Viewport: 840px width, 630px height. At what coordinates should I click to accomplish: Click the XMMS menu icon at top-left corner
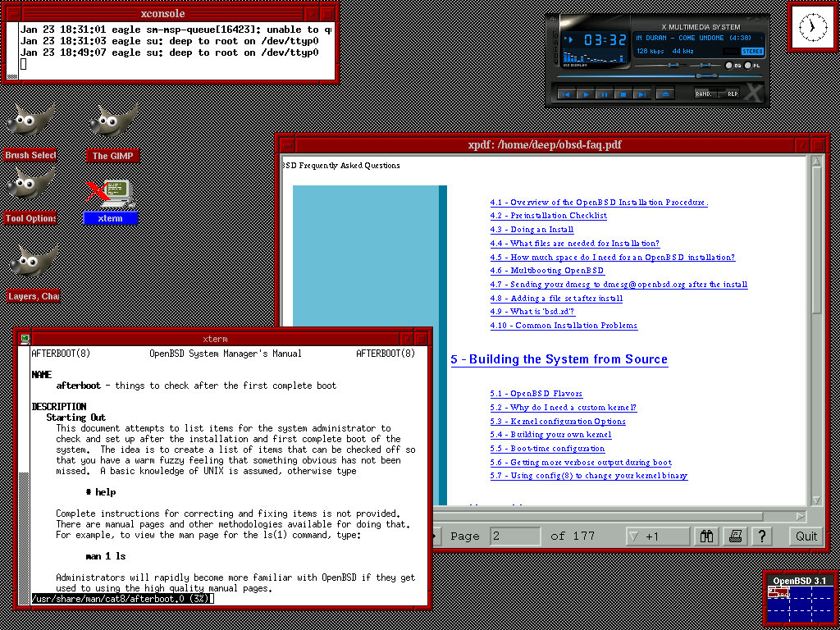click(x=552, y=20)
